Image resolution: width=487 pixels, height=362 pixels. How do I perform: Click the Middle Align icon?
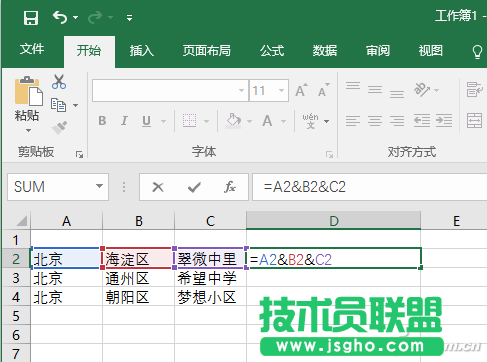point(375,89)
